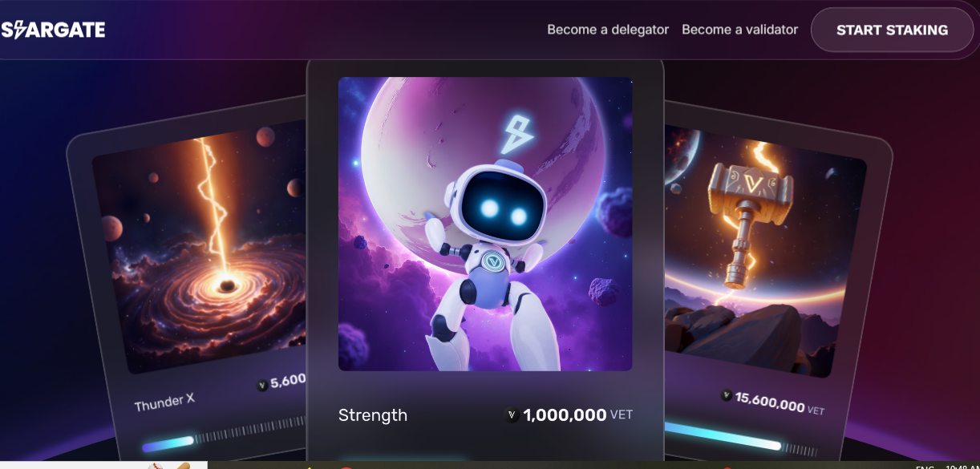The width and height of the screenshot is (980, 469).
Task: Click the Thunder X card progress bar
Action: pyautogui.click(x=225, y=435)
